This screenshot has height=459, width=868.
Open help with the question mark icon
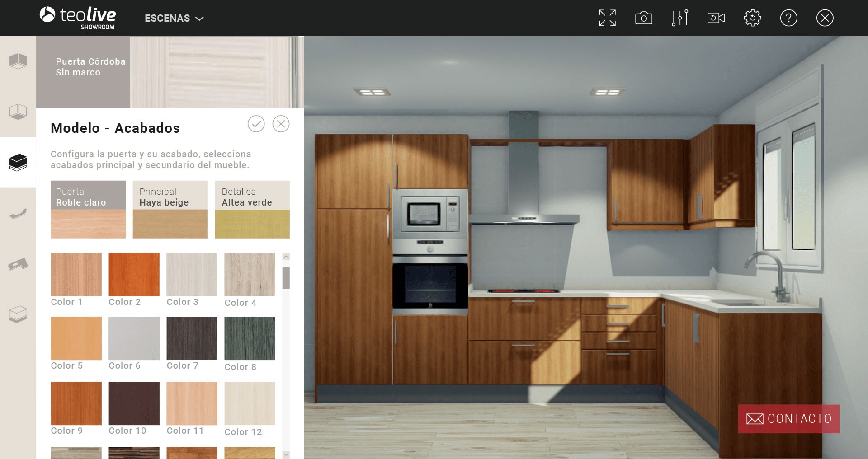tap(788, 18)
